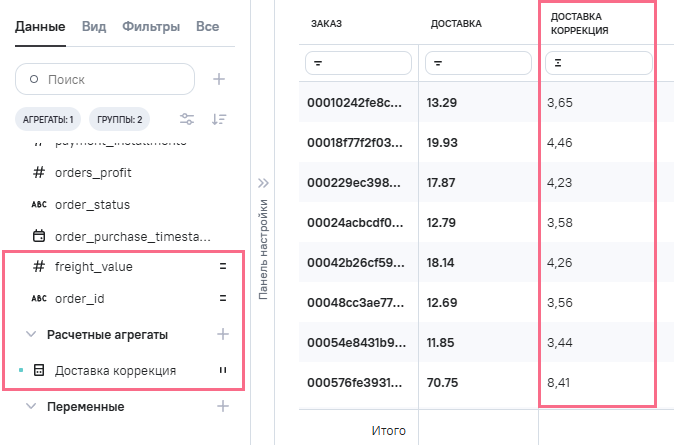This screenshot has width=674, height=445.
Task: Click the hash icon beside orders_profit
Action: coord(39,172)
